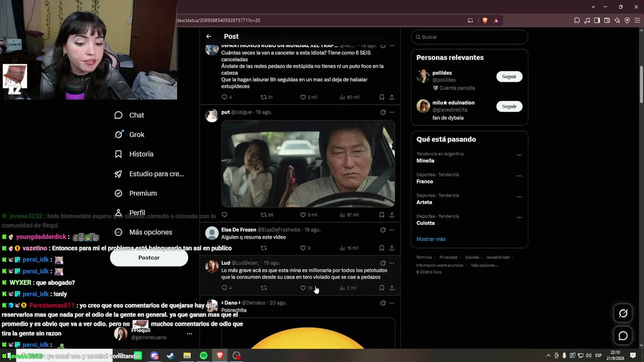The width and height of the screenshot is (644, 362).
Task: Ask Grok about put's post
Action: pos(383,112)
